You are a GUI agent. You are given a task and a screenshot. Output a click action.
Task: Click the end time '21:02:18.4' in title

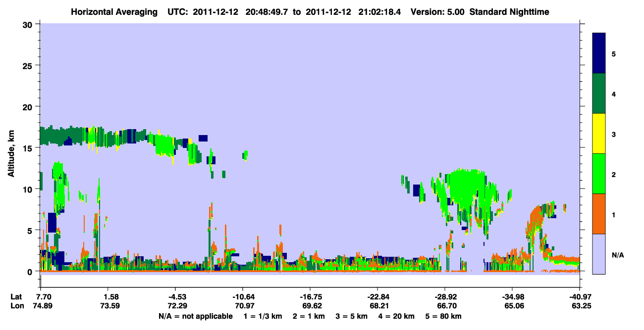381,11
